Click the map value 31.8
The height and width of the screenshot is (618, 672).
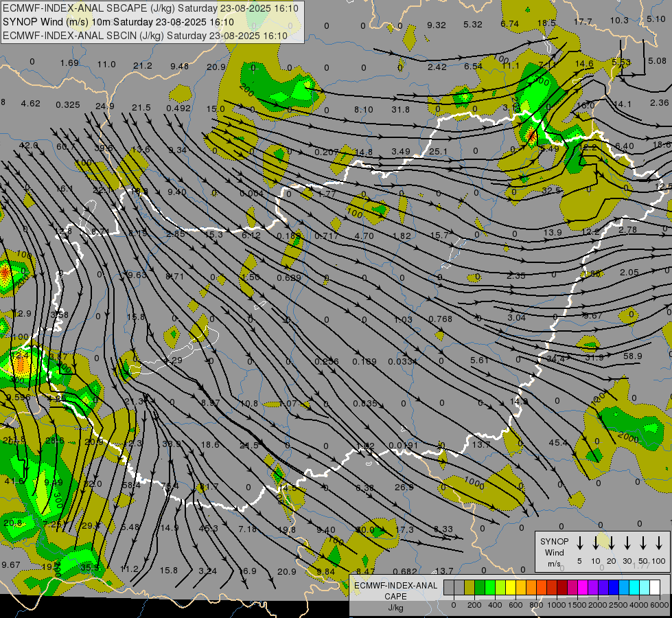tap(400, 111)
